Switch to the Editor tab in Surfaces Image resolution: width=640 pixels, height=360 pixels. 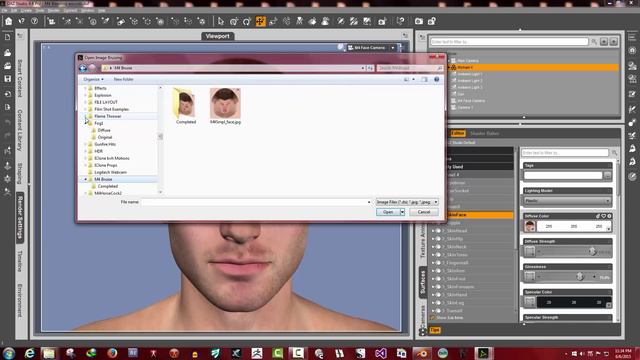(458, 133)
